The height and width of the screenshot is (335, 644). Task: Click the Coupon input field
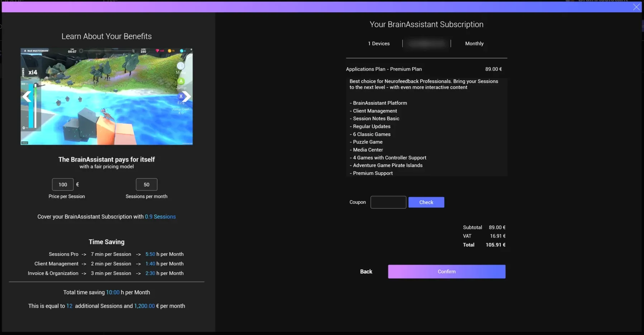tap(388, 202)
